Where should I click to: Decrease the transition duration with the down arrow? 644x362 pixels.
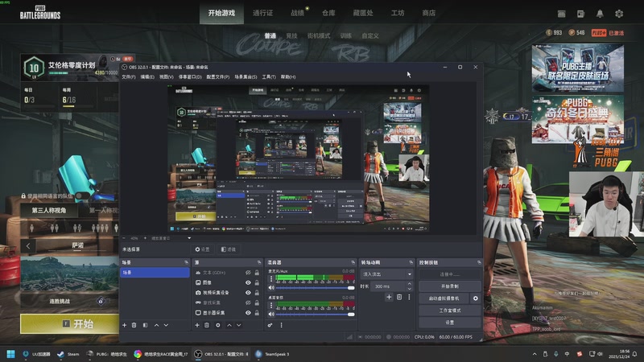[409, 289]
